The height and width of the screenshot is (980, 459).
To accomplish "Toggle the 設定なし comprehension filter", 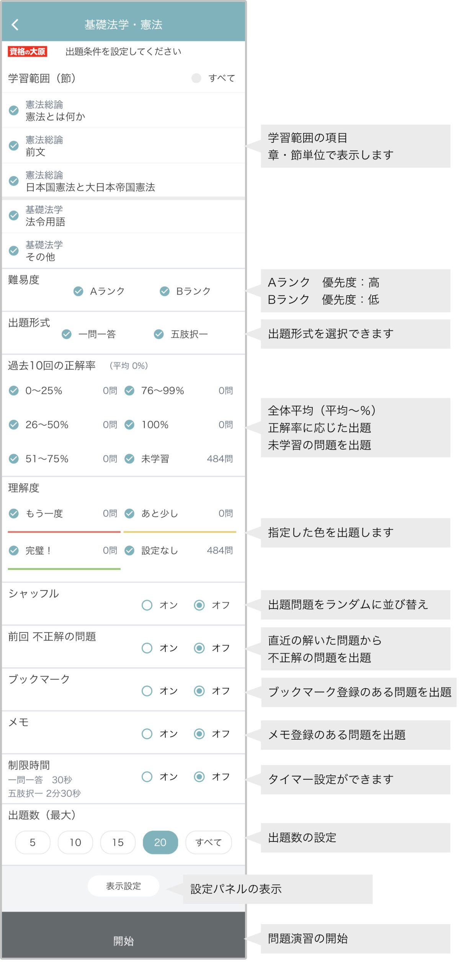I will (130, 550).
